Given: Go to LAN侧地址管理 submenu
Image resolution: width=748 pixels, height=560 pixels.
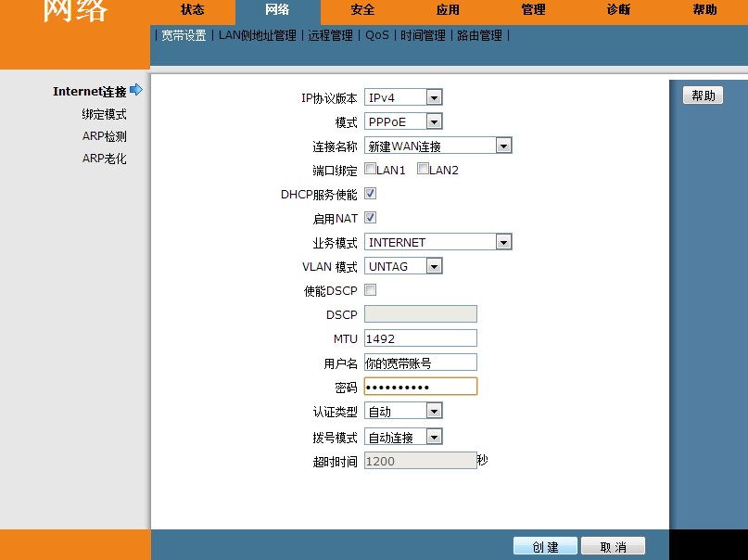Looking at the screenshot, I should click(x=257, y=35).
